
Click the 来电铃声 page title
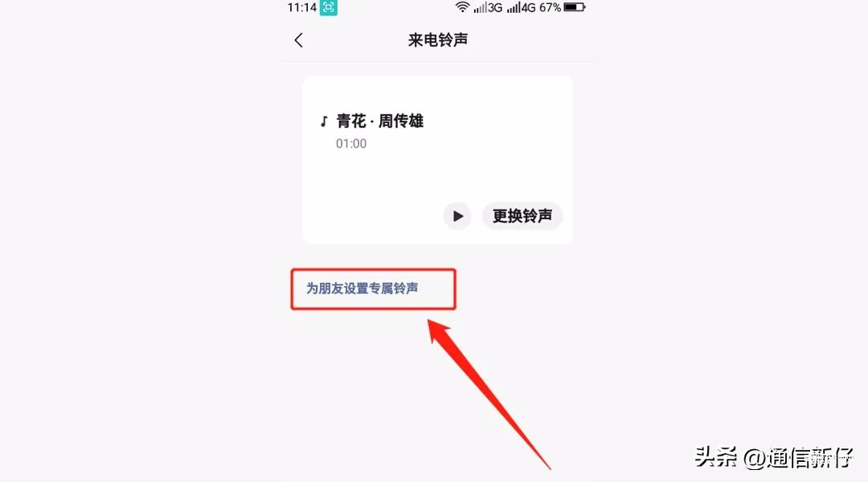[438, 40]
